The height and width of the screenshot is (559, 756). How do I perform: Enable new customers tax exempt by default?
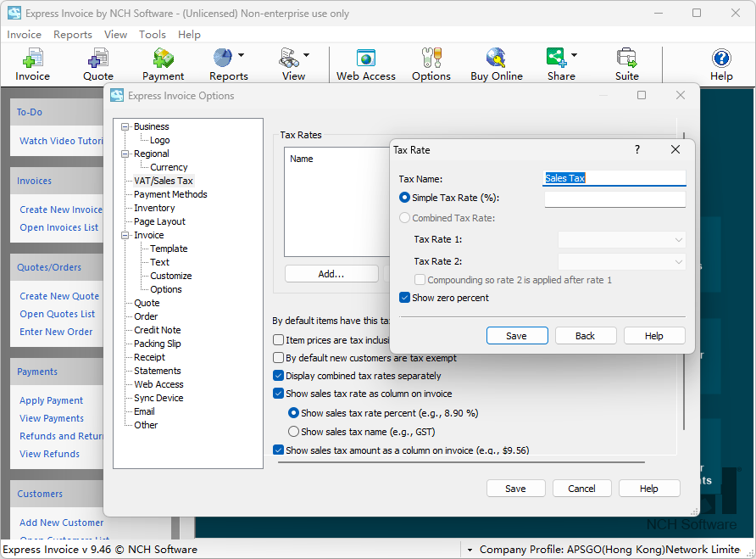278,358
